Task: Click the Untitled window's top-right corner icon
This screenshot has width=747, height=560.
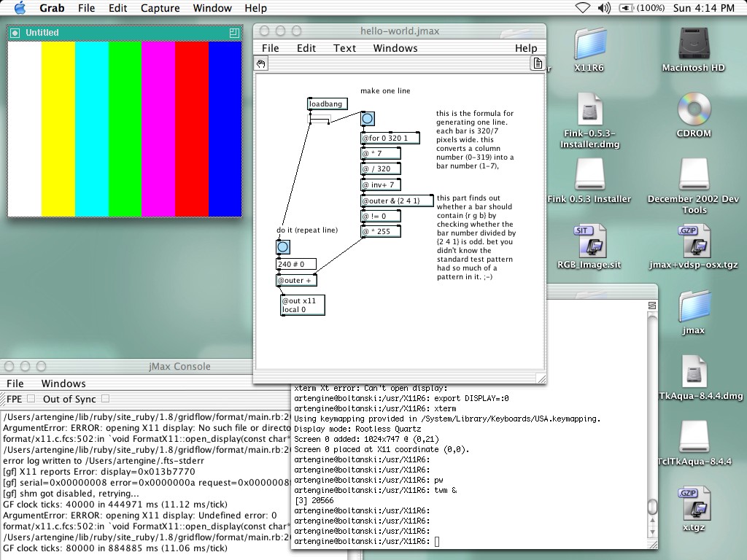Action: 234,33
